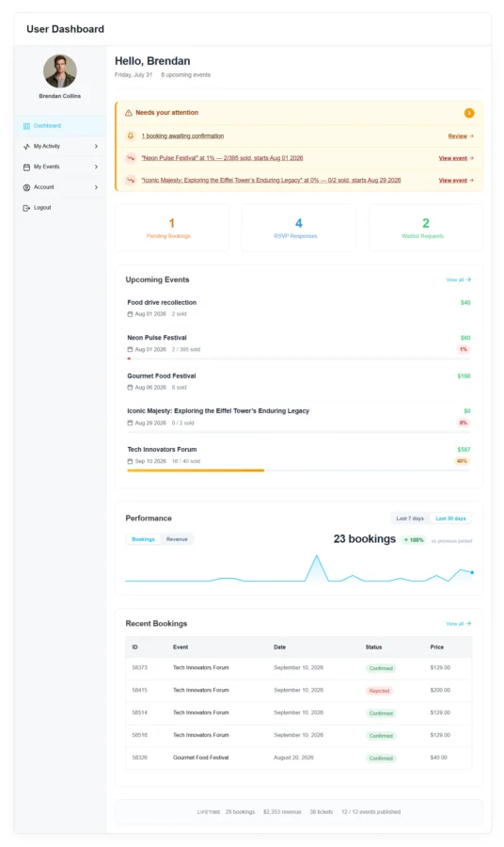The width and height of the screenshot is (504, 847).
Task: Click the calendar icon under Gourmet Food Festival
Action: pyautogui.click(x=130, y=388)
